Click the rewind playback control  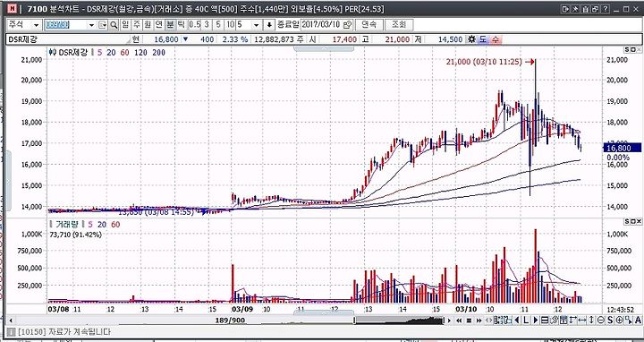[459, 321]
